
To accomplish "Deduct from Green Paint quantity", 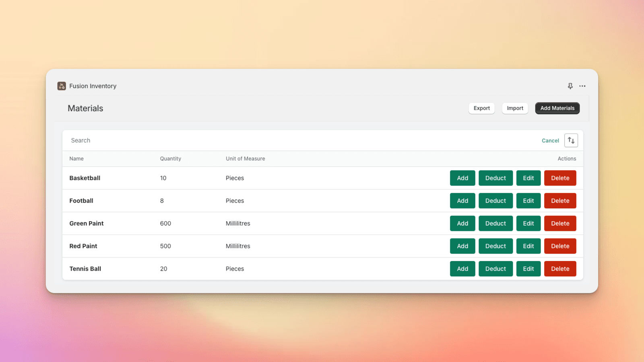I will pyautogui.click(x=495, y=223).
